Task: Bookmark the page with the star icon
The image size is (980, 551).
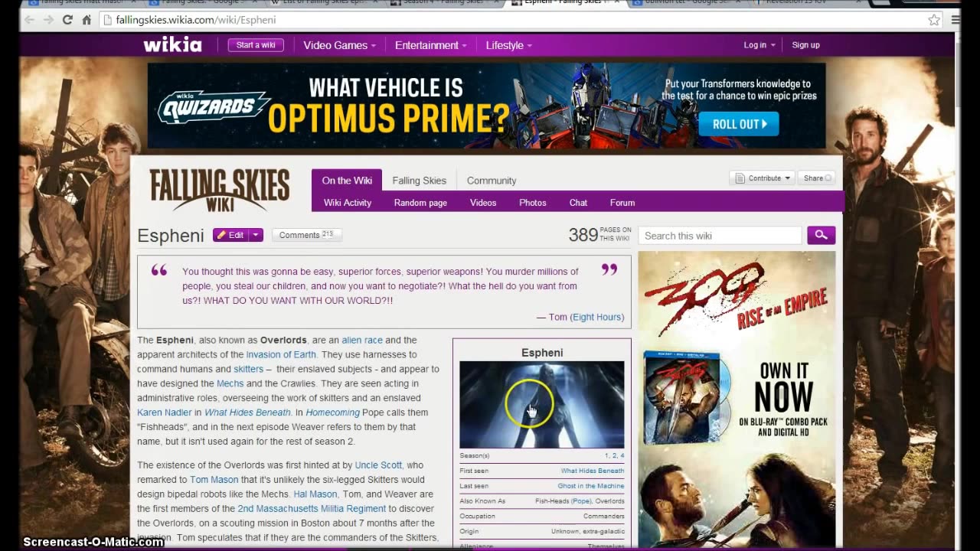Action: [x=934, y=20]
